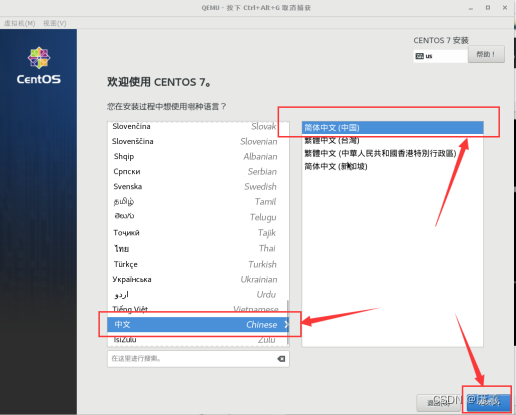Maximize the QEMU window
This screenshot has height=415, width=516.
[x=488, y=8]
